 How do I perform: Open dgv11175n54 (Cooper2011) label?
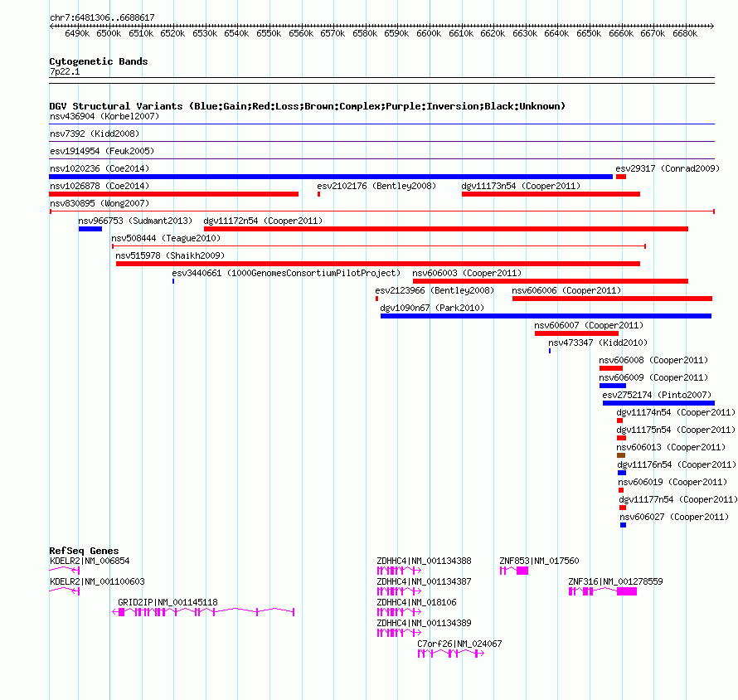pyautogui.click(x=676, y=430)
